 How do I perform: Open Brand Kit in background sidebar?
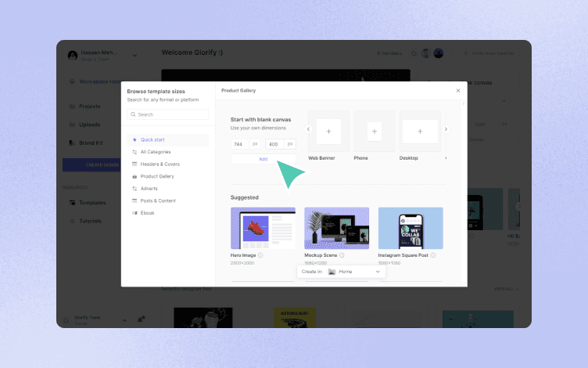coord(91,143)
